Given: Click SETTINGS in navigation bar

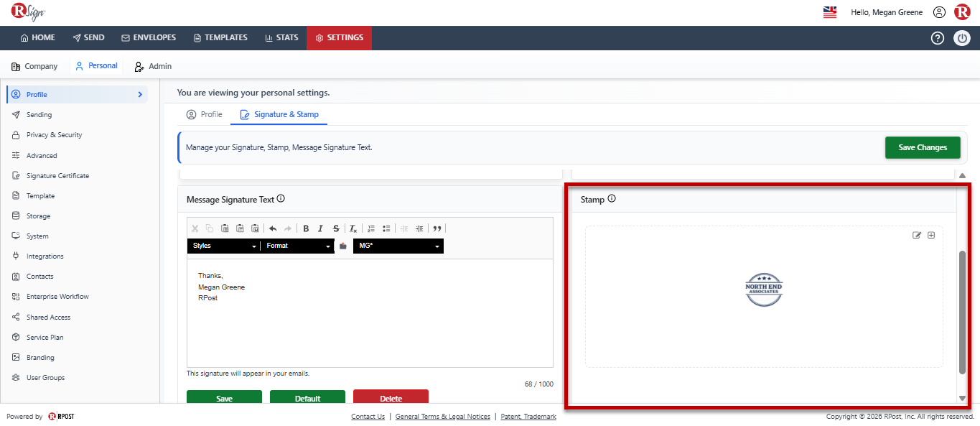Looking at the screenshot, I should (x=339, y=38).
